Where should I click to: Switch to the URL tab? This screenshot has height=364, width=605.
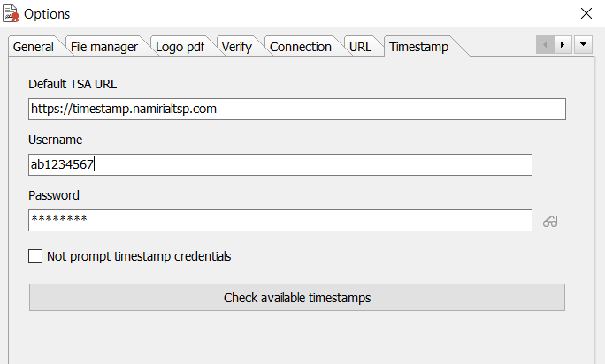360,47
